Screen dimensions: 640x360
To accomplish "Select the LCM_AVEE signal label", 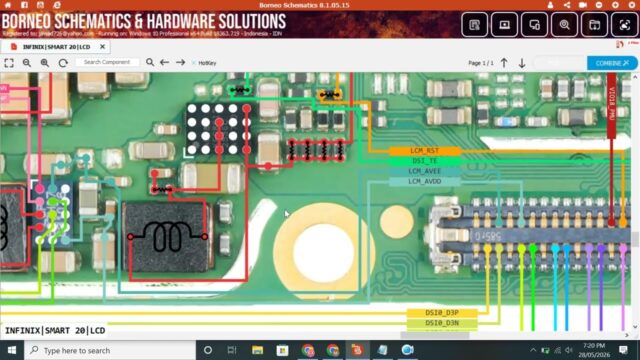I will (x=424, y=171).
